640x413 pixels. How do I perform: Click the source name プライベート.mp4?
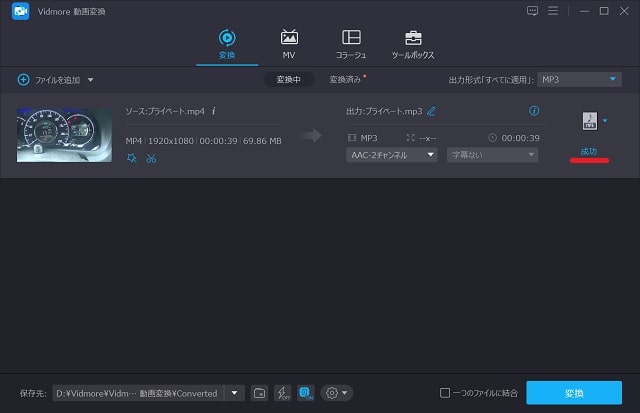point(176,111)
